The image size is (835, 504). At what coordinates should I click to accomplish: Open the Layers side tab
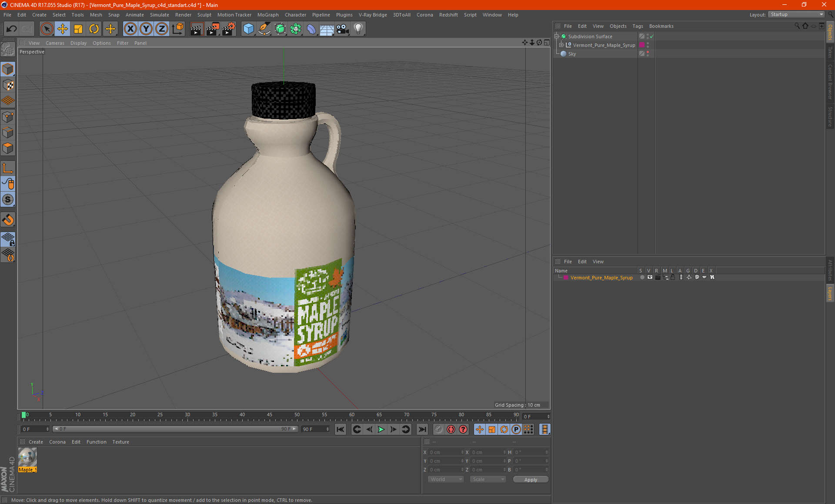(x=830, y=293)
